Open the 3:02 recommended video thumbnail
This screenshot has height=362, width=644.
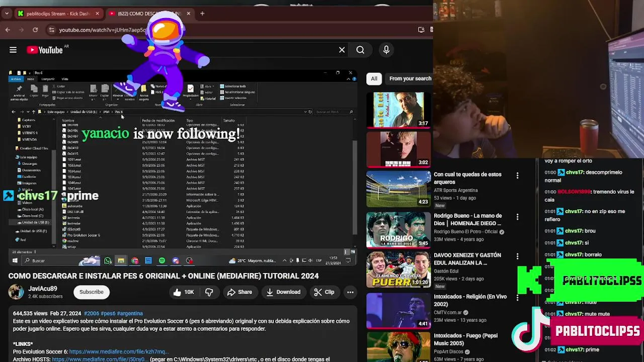(x=398, y=149)
